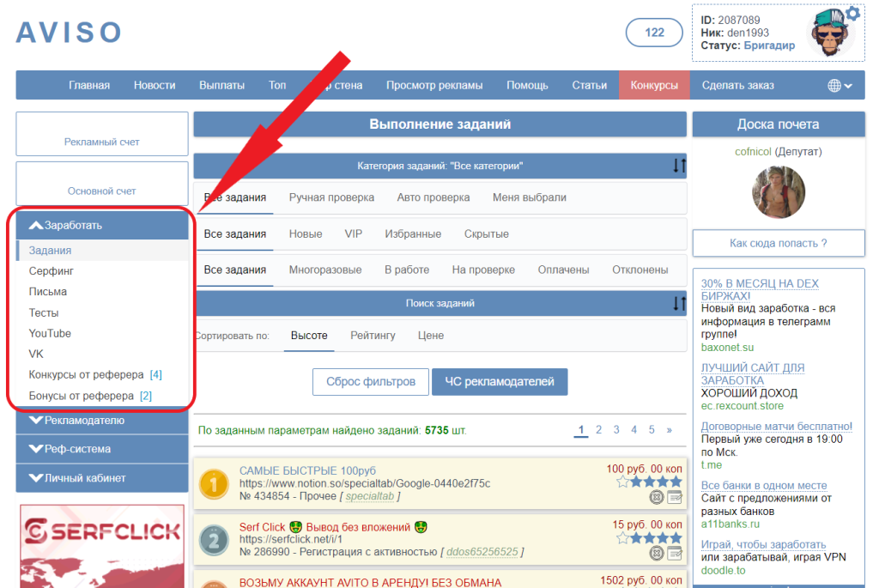The image size is (879, 588).
Task: Sort tasks by Высоте
Action: tap(309, 335)
